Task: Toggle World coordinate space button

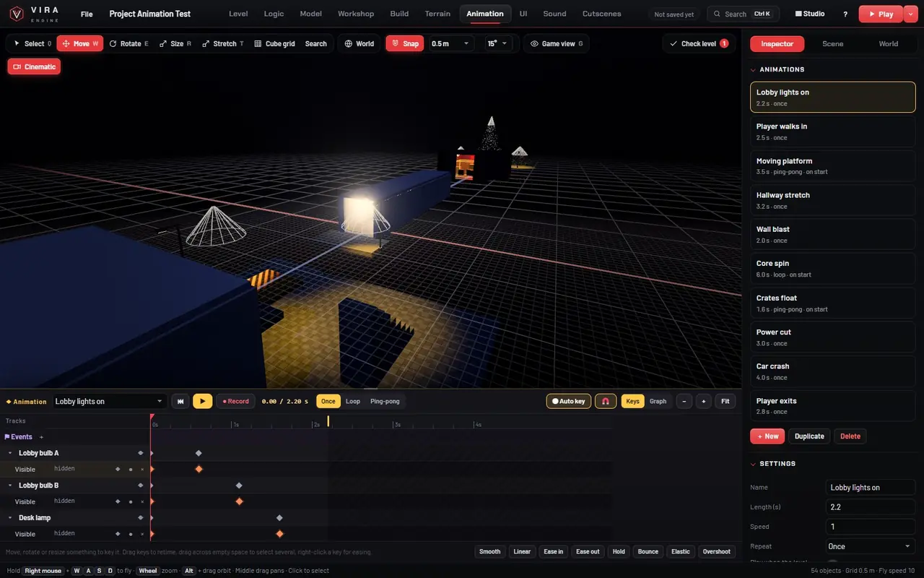Action: click(x=359, y=44)
